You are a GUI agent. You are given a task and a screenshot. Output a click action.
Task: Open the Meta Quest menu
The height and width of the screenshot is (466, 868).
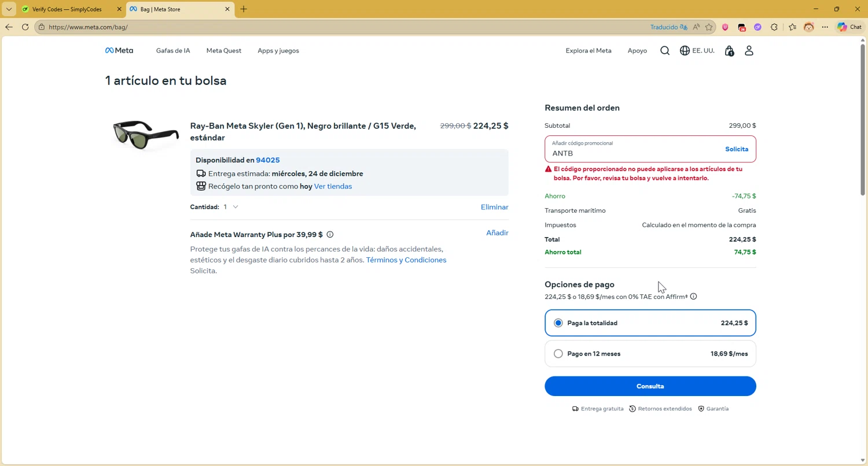click(x=224, y=51)
